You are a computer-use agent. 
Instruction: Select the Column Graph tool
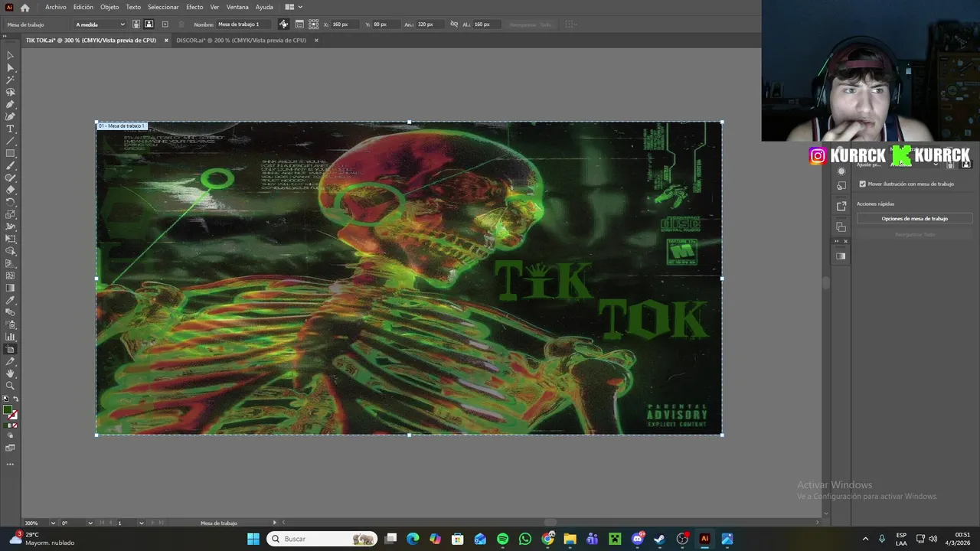(x=10, y=337)
